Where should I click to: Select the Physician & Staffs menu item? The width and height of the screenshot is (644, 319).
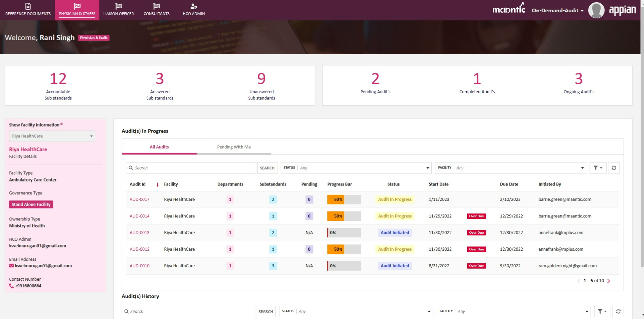pos(77,10)
